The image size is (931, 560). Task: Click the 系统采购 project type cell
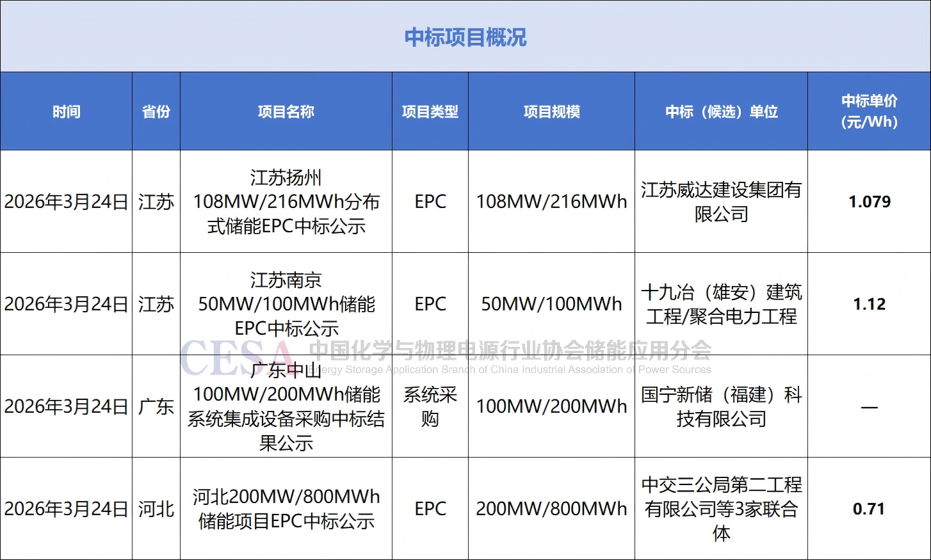[x=430, y=406]
